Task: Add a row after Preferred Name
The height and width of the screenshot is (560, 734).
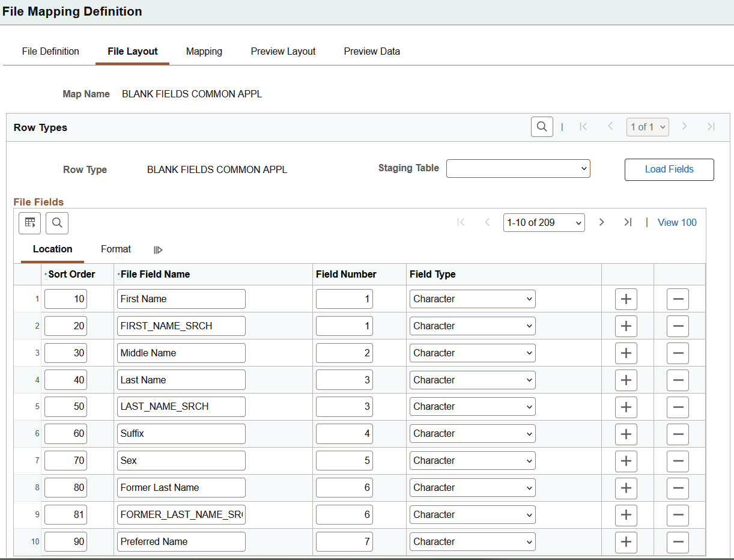Action: 626,542
